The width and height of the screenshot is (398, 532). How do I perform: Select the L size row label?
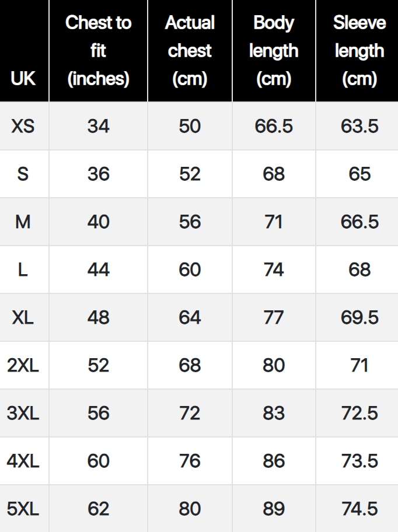tap(23, 269)
